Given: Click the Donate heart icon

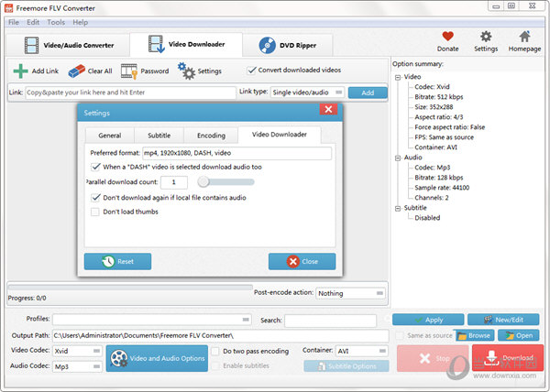Looking at the screenshot, I should tap(447, 37).
